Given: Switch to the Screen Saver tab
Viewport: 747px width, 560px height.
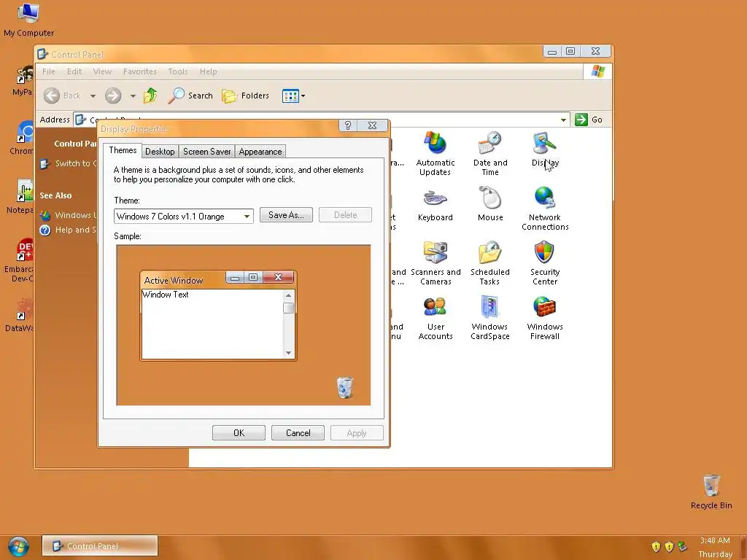Looking at the screenshot, I should click(206, 152).
